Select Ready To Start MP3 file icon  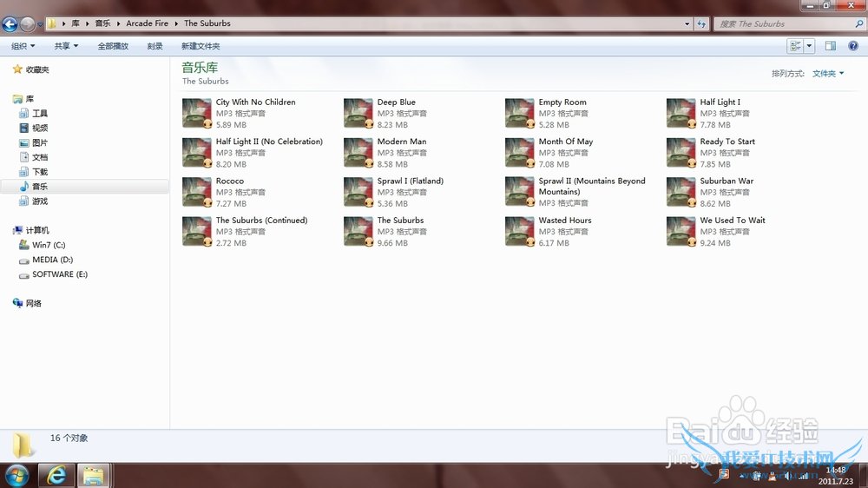click(x=681, y=153)
